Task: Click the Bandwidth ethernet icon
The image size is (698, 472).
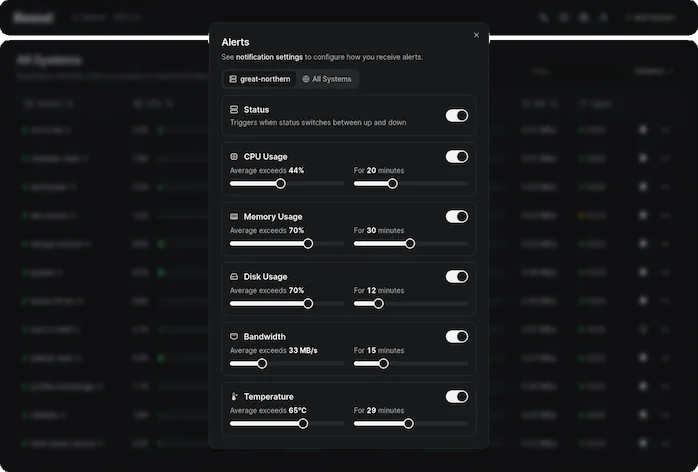Action: (x=234, y=337)
